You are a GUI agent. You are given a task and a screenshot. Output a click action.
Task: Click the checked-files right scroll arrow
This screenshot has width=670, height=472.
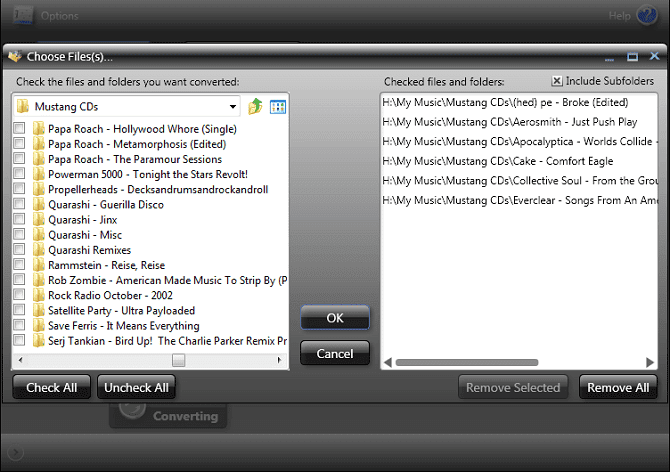click(649, 363)
